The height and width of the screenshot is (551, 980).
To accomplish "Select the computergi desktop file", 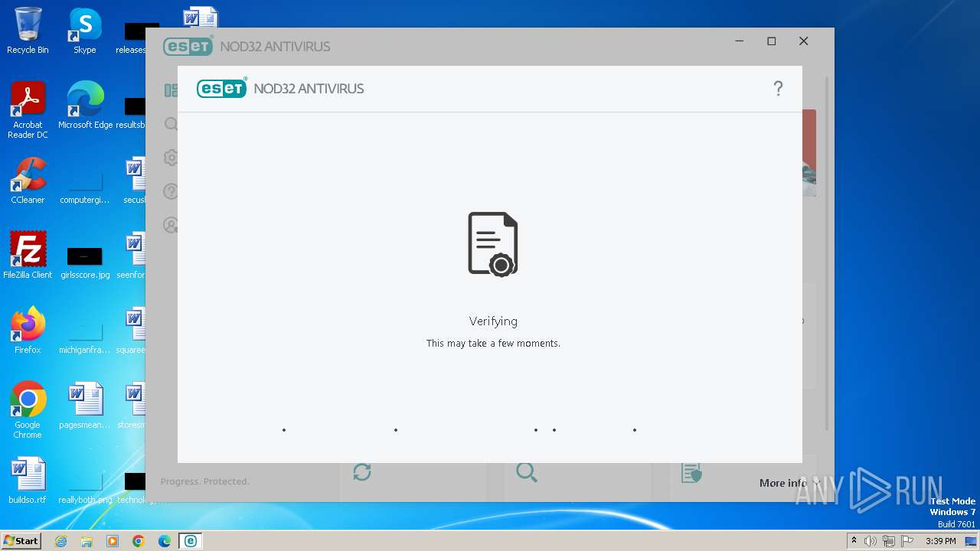I will pos(85,187).
